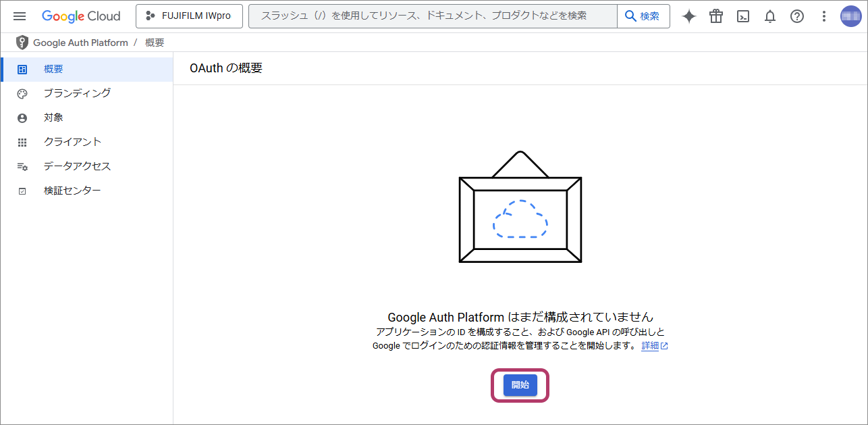This screenshot has width=868, height=425.
Task: Open the notifications bell
Action: point(770,16)
